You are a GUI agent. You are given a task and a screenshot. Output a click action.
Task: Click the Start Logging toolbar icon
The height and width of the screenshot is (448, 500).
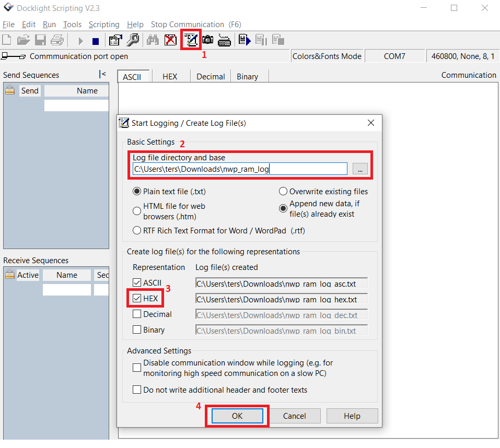191,40
